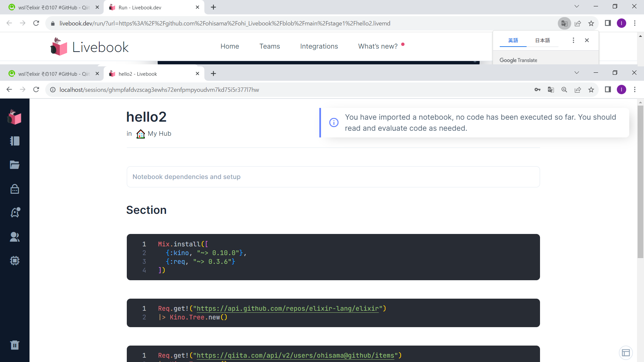This screenshot has height=362, width=644.
Task: Open Google Translate options three-dot menu
Action: [x=573, y=40]
